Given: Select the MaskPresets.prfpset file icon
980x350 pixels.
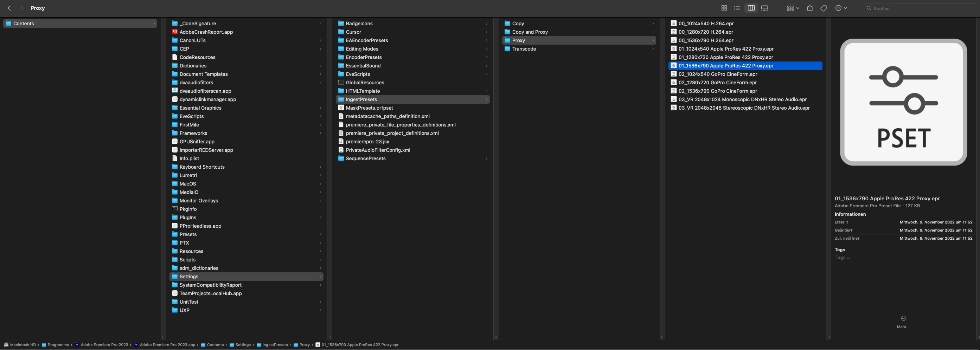Looking at the screenshot, I should [341, 108].
